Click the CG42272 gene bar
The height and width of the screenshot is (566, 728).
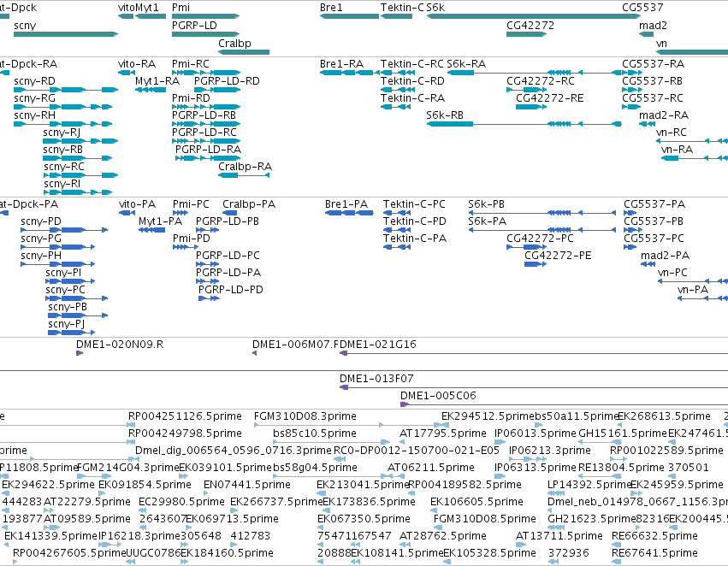click(526, 34)
